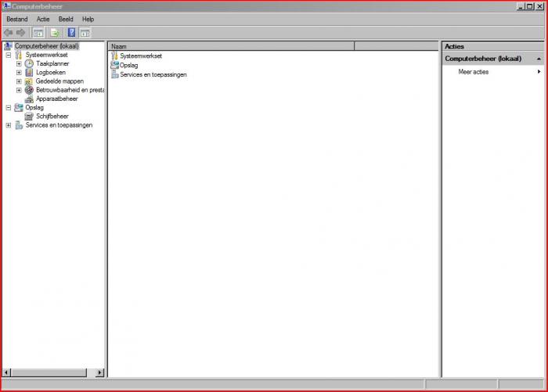Expand the Taakplanner tree node

(19, 64)
